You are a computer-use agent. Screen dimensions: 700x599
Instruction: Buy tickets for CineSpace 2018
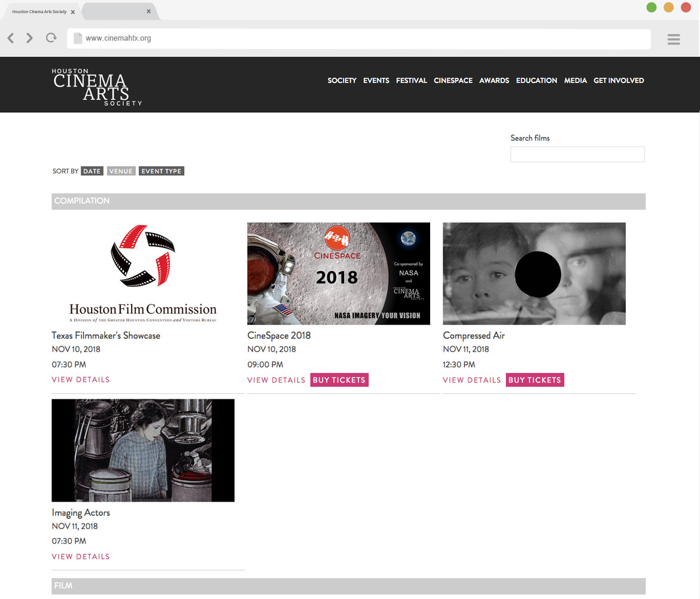[x=339, y=380]
